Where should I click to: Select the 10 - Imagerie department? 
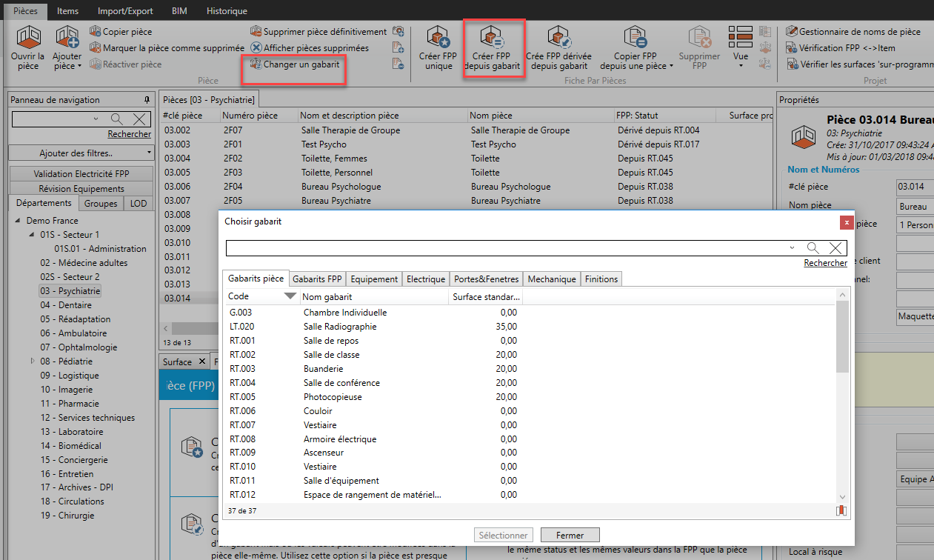coord(66,390)
